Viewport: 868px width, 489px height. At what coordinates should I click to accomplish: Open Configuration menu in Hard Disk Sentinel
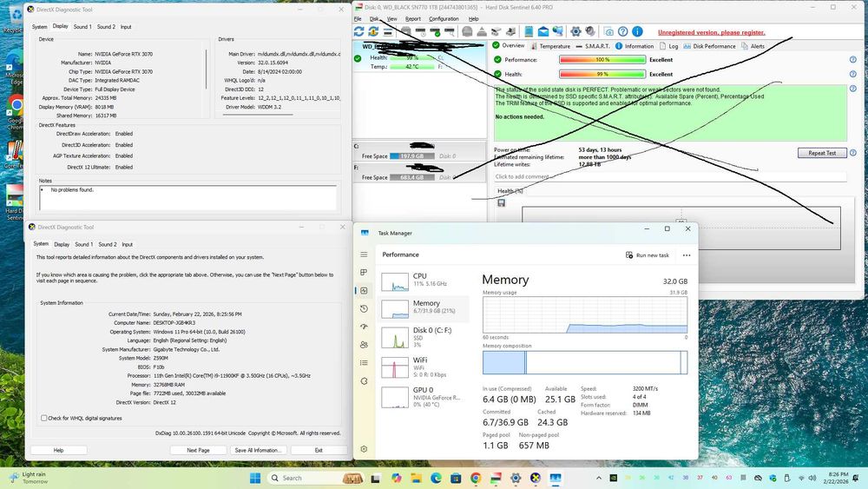click(444, 19)
